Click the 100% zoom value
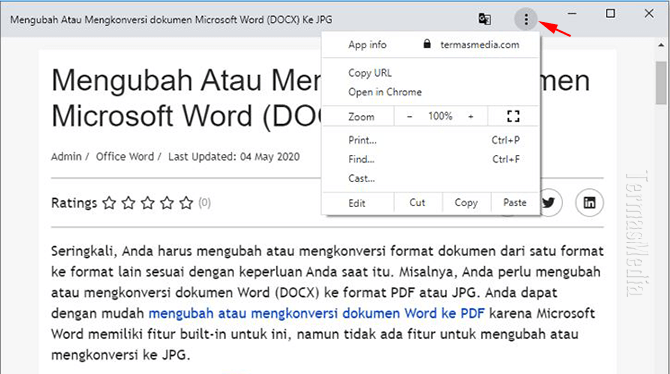Viewport: 670px width, 374px height. (x=440, y=116)
